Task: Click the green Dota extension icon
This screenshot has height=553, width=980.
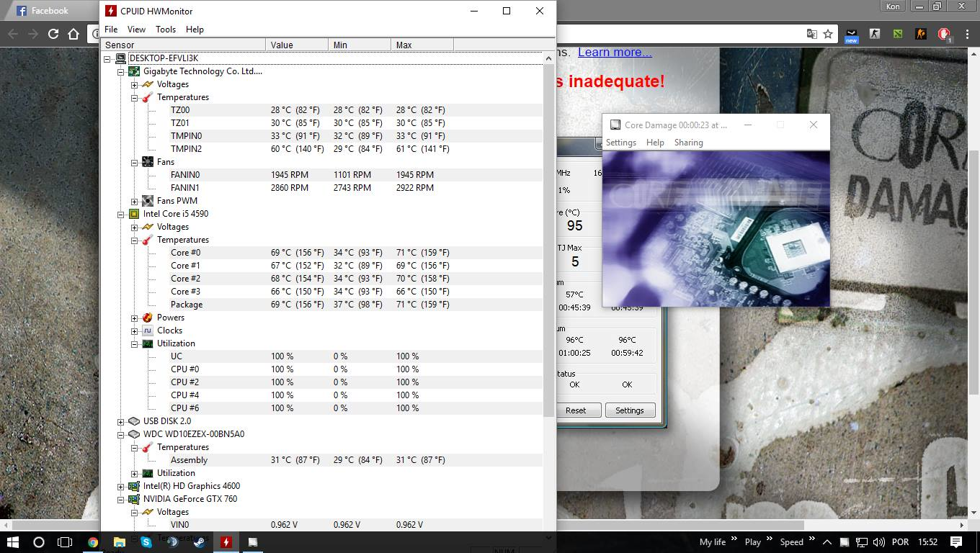Action: coord(898,34)
